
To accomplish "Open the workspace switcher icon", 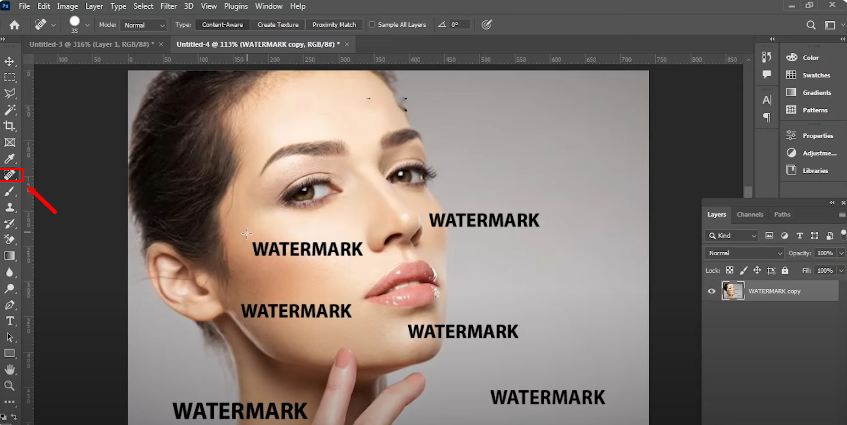I will click(830, 25).
